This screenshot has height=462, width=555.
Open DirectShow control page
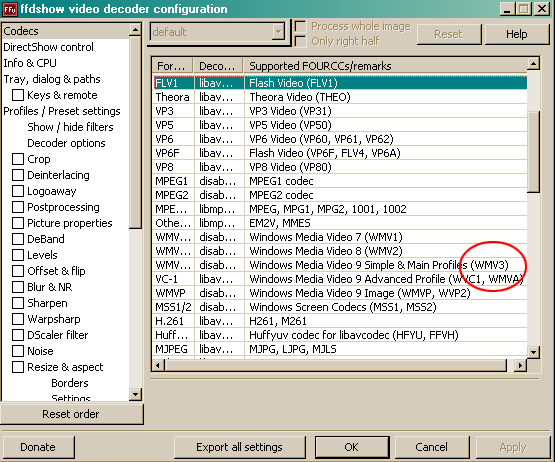pos(48,47)
